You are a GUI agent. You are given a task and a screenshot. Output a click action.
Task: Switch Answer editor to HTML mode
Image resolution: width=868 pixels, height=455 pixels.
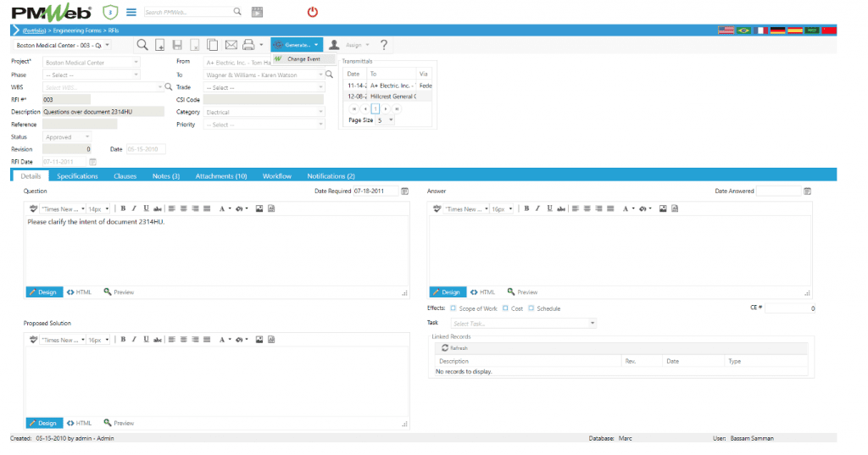[x=482, y=292]
